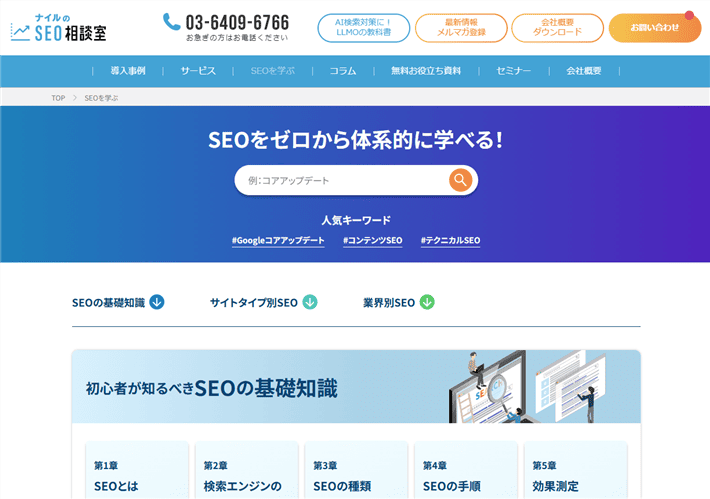Screen dimensions: 710x499
Task: Click SEOをゼロから体系的に学べる! headline
Action: tap(355, 139)
